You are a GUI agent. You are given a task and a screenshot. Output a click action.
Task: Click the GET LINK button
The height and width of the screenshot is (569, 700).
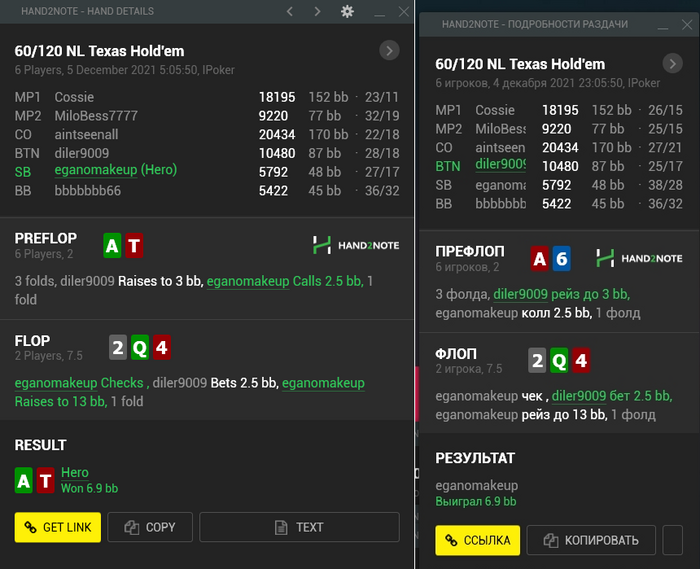coord(58,527)
